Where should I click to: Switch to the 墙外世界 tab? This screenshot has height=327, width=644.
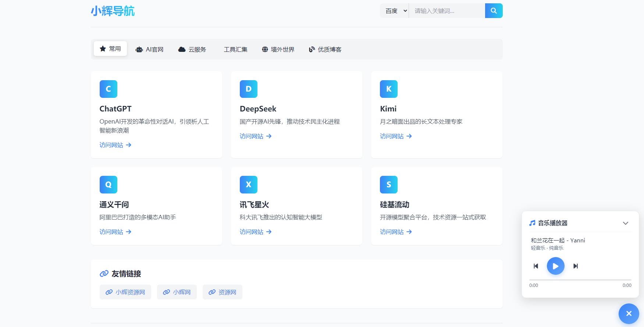pyautogui.click(x=278, y=49)
